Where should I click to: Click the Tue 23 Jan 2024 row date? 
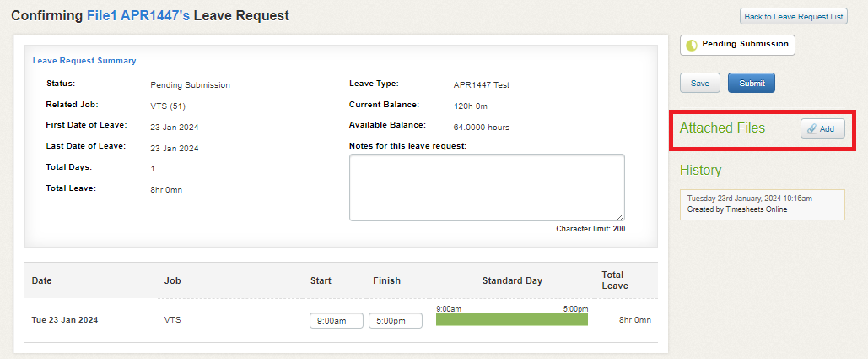65,319
